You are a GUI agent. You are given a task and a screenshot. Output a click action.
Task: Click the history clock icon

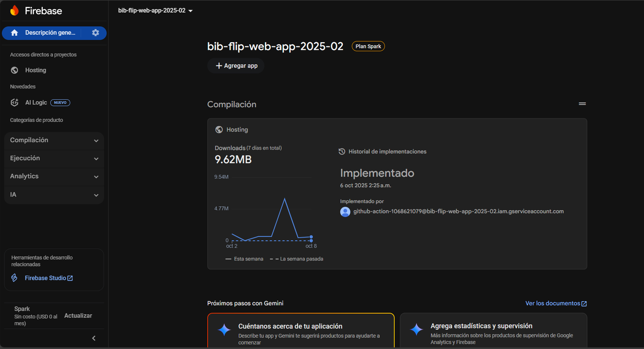342,151
